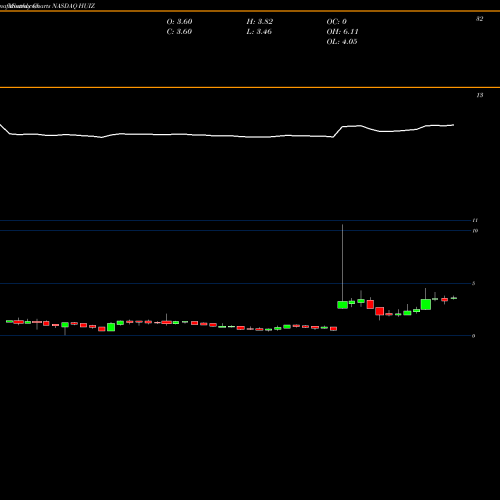This screenshot has width=500, height=500.
Task: Select the low value L: 3.46
Action: [259, 32]
